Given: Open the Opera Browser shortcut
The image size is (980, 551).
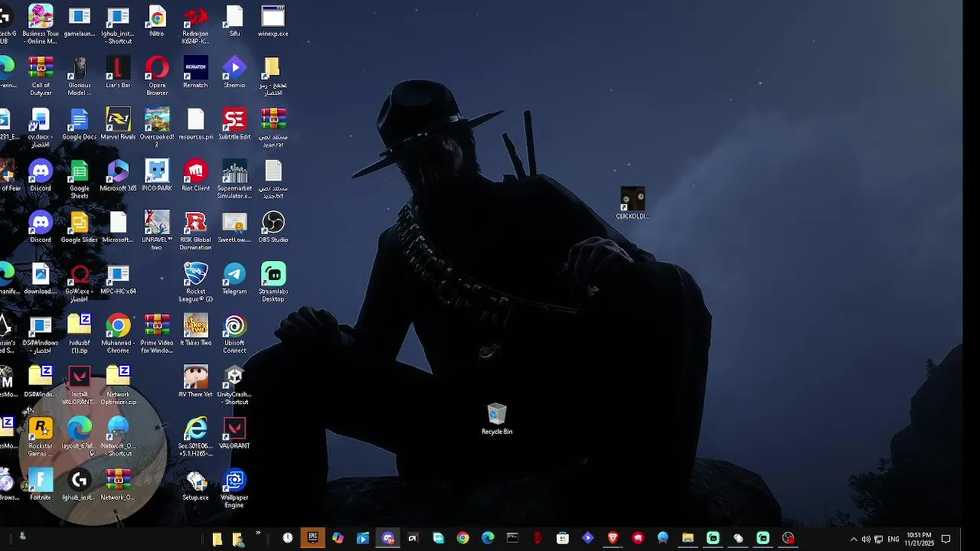Looking at the screenshot, I should coord(157,76).
